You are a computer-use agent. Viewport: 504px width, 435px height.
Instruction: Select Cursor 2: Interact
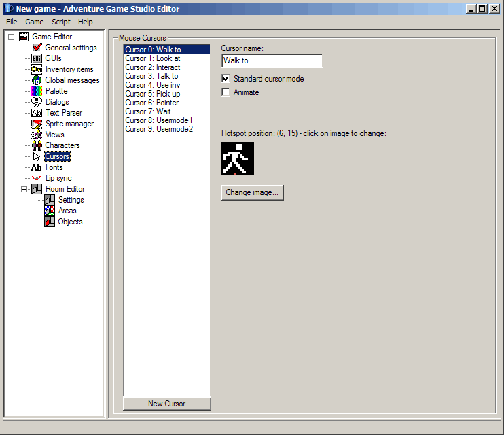click(167, 67)
